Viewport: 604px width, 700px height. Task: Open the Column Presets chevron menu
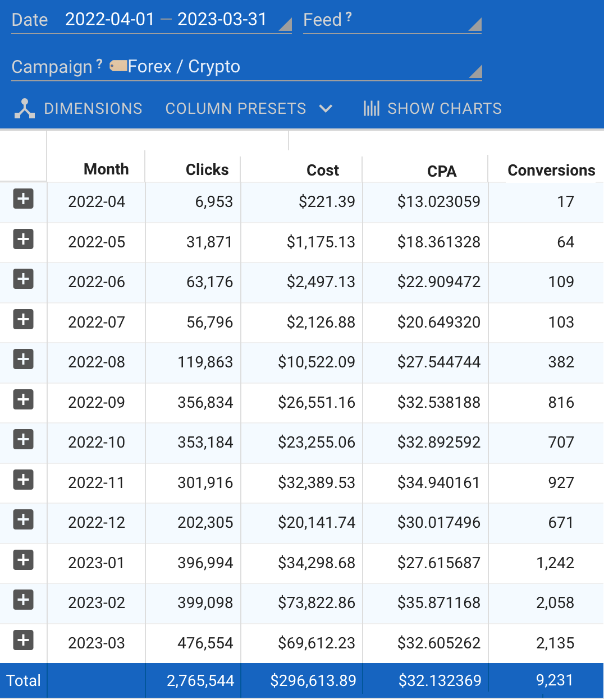click(326, 108)
